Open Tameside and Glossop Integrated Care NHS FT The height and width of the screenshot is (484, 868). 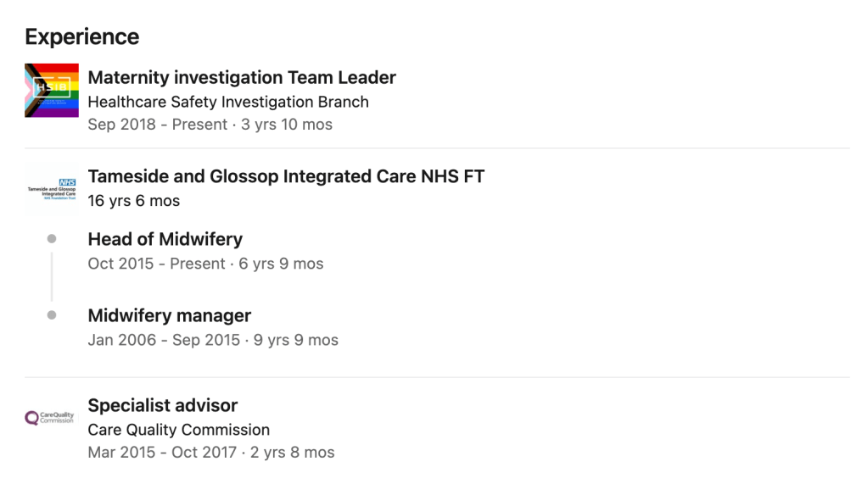click(286, 176)
